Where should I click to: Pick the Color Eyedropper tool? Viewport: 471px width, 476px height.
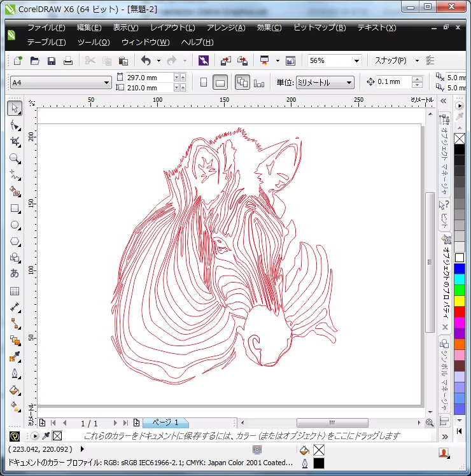[x=15, y=356]
